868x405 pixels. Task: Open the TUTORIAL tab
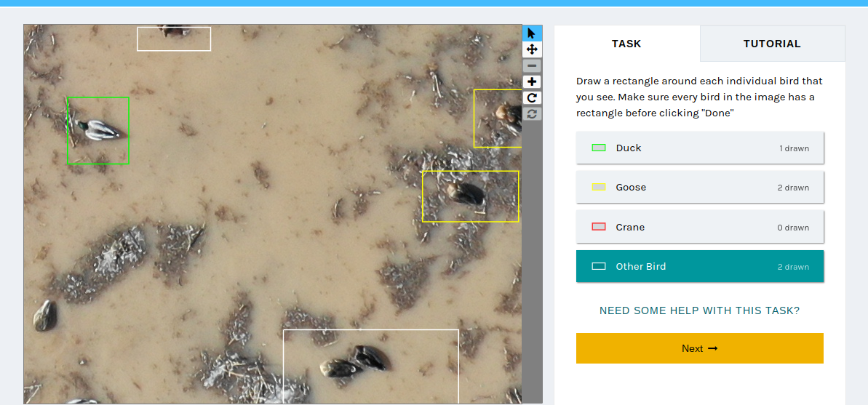(772, 44)
